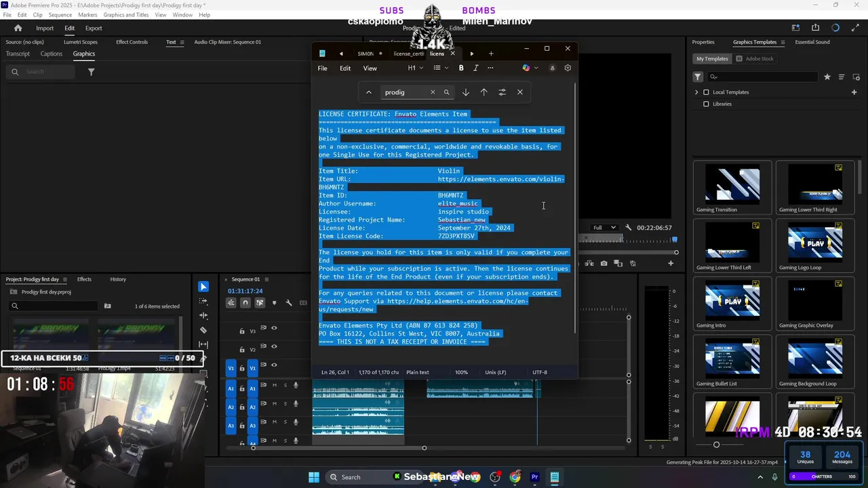This screenshot has width=868, height=488.
Task: Solo audio track A2
Action: (x=285, y=404)
